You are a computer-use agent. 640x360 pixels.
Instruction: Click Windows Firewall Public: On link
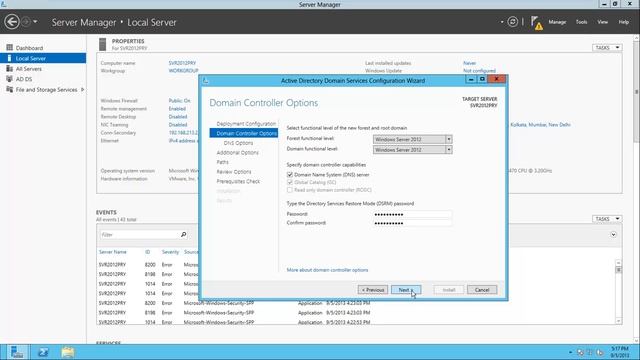click(180, 100)
